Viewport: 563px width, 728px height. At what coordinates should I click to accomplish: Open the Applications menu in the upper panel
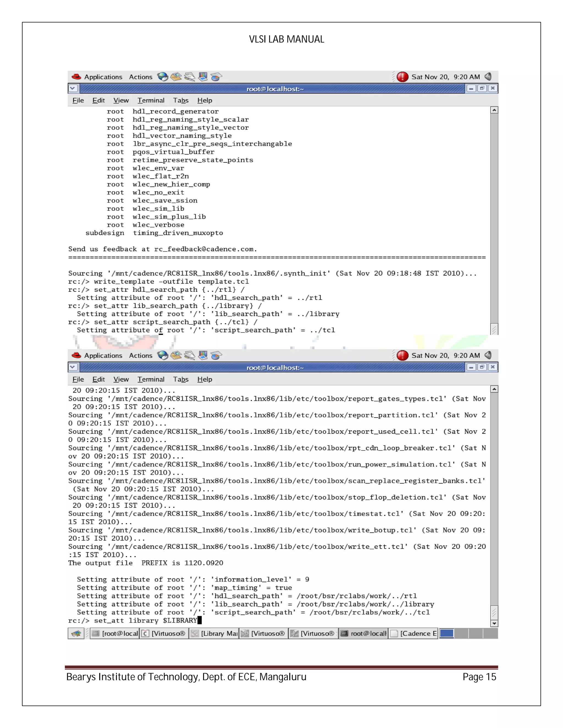pos(103,77)
